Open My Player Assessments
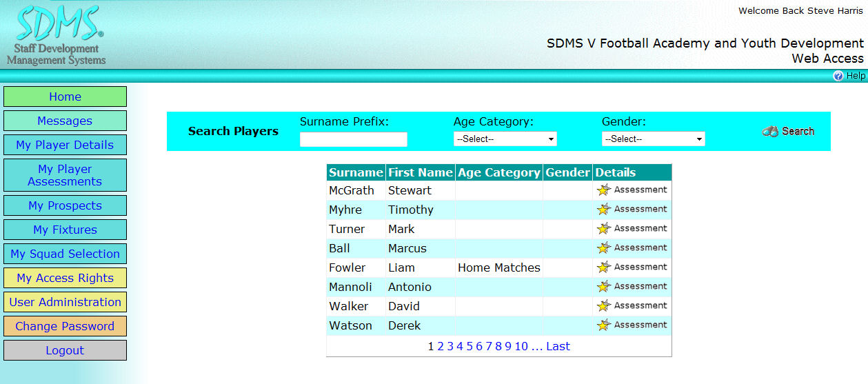 click(x=65, y=175)
